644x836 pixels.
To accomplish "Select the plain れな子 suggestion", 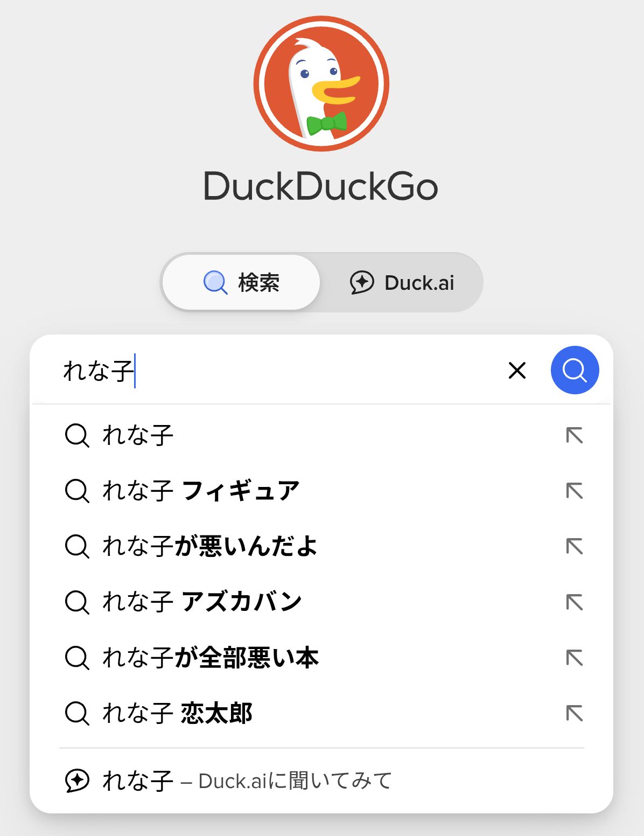I will tap(138, 435).
